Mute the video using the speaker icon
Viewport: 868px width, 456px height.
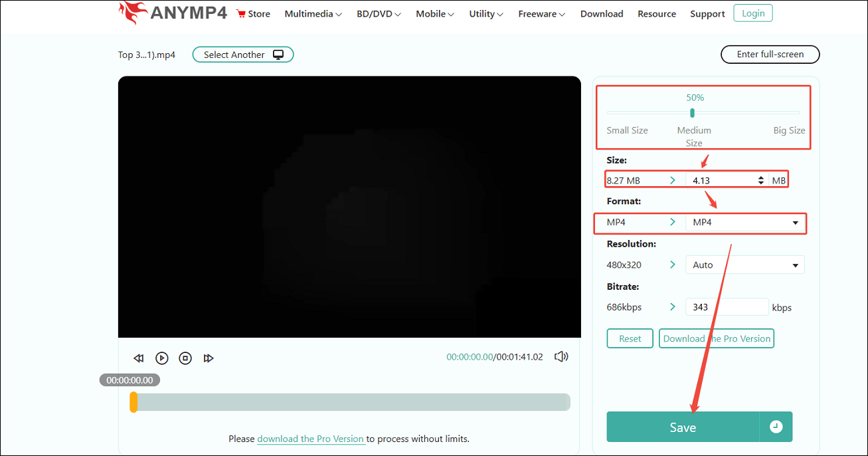coord(561,356)
